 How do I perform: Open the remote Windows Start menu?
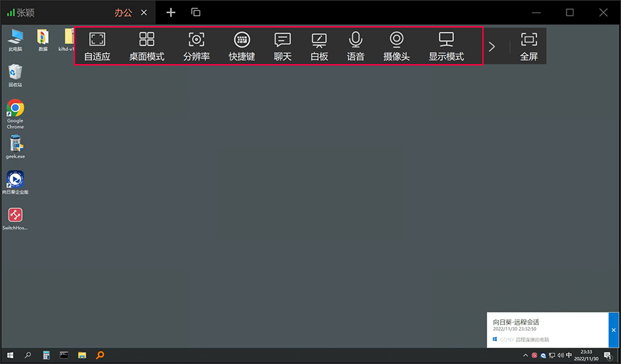pyautogui.click(x=10, y=355)
